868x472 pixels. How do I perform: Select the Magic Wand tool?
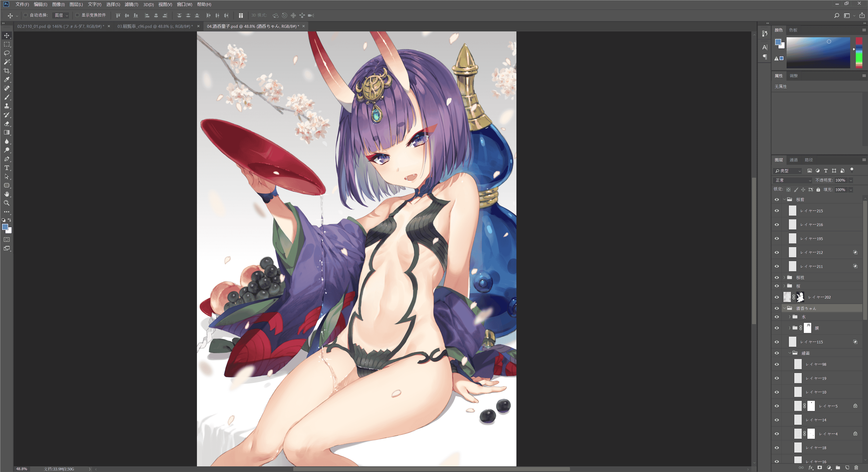coord(7,62)
